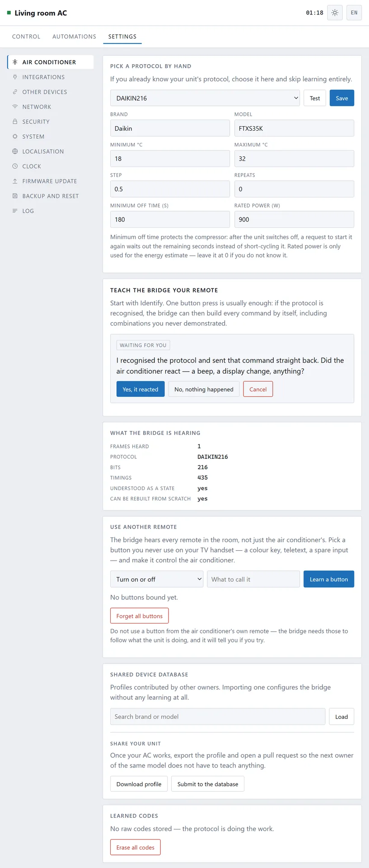Screen dimensions: 369x868
Task: Click the System chip icon
Action: point(15,137)
